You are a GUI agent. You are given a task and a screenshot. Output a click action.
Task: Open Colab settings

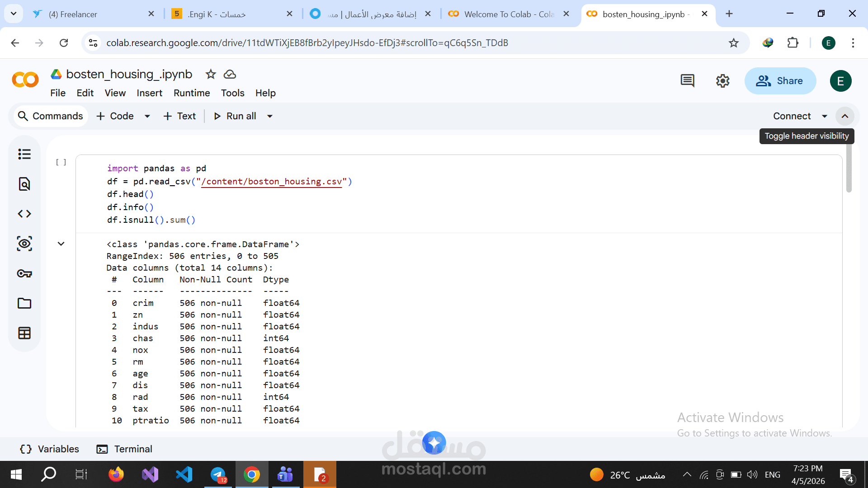(x=722, y=80)
